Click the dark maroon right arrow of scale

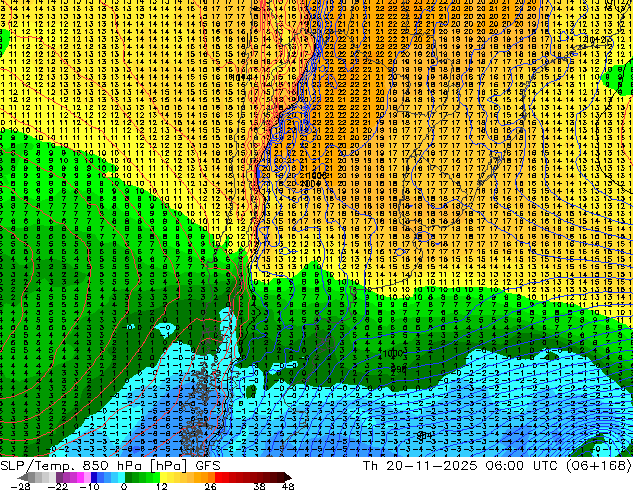[287, 477]
